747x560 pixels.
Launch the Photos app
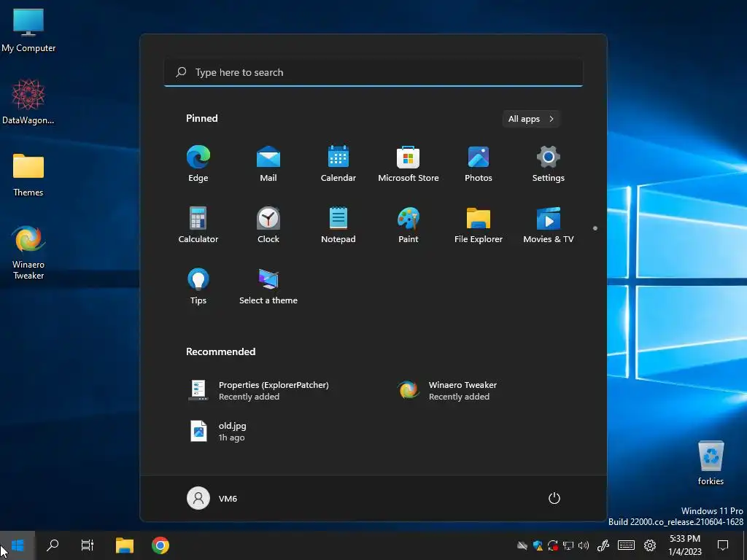[479, 164]
